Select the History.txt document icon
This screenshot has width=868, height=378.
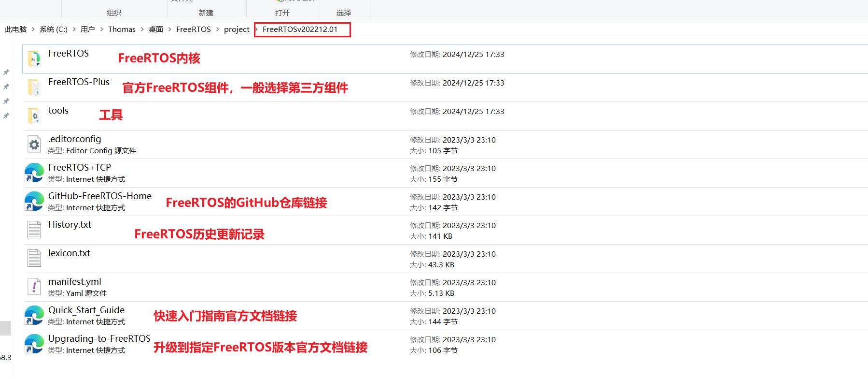click(x=34, y=230)
